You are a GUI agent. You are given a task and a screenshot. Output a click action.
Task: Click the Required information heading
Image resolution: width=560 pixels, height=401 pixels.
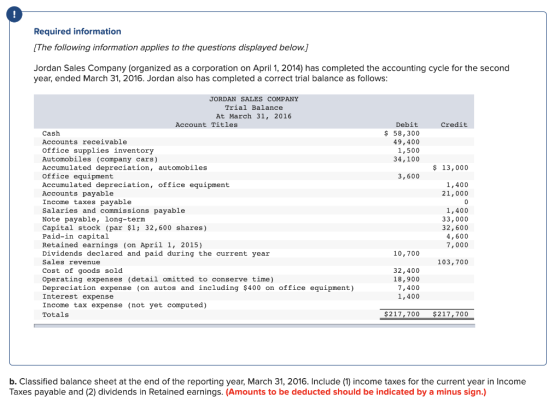[77, 31]
